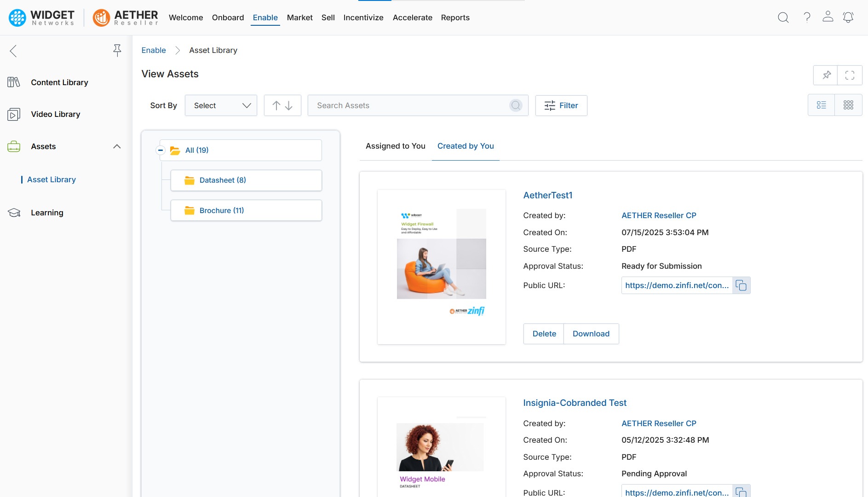This screenshot has height=497, width=868.
Task: Toggle sort order arrows
Action: [282, 105]
